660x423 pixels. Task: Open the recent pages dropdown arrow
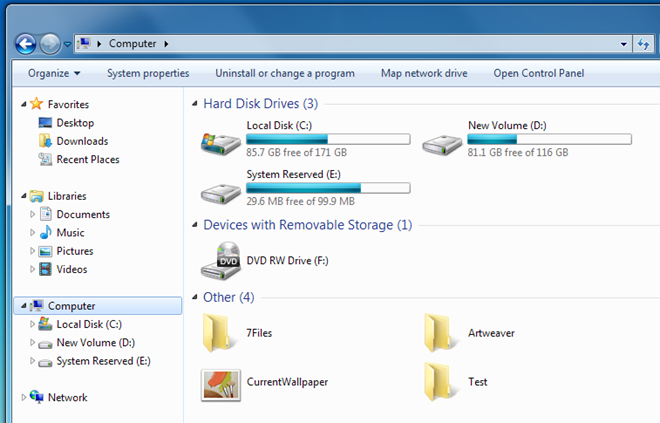[x=67, y=44]
